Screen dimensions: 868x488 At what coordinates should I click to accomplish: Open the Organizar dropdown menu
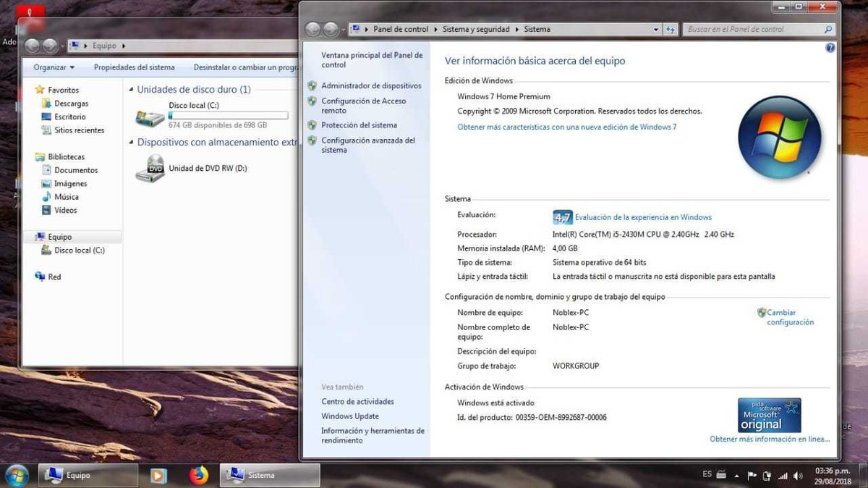click(54, 67)
